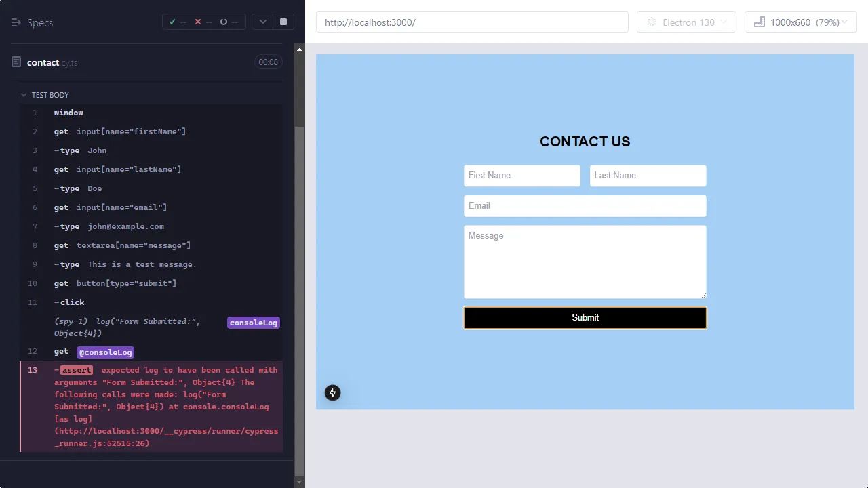868x488 pixels.
Task: Click the consoleLog alias badge beside spy-1
Action: [254, 323]
